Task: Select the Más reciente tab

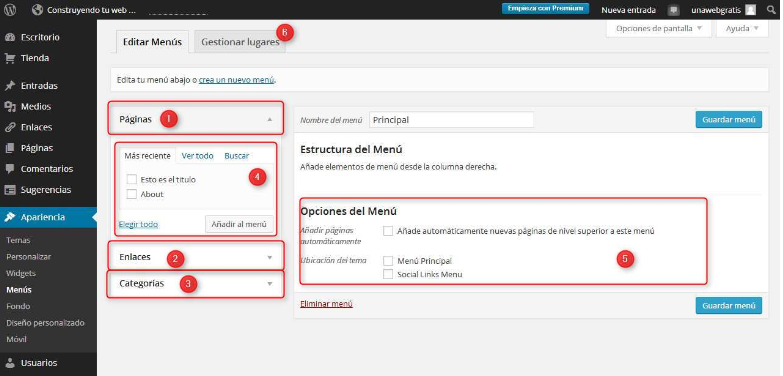Action: point(147,156)
